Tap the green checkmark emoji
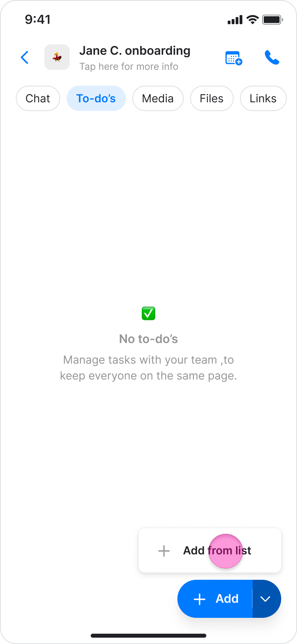 [148, 313]
